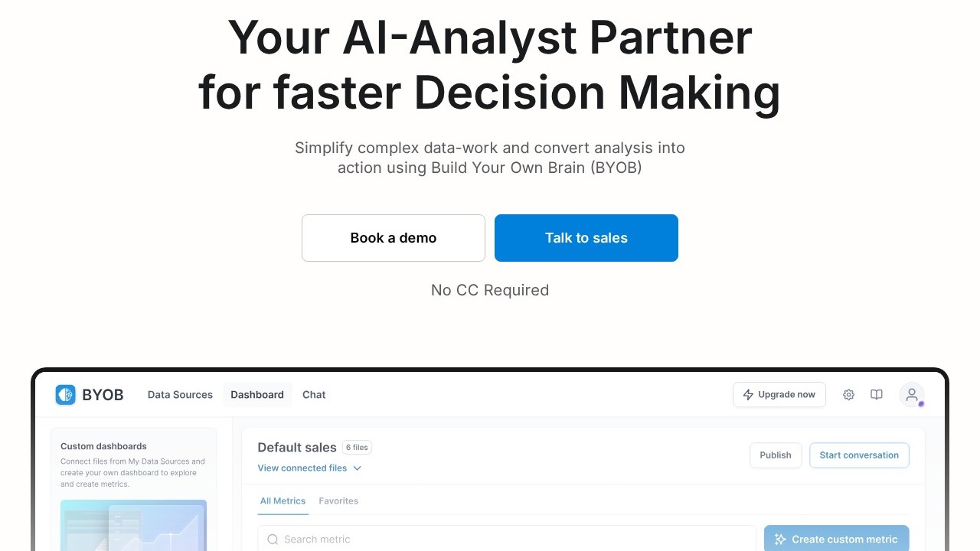
Task: Click the user profile avatar icon
Action: tap(911, 395)
